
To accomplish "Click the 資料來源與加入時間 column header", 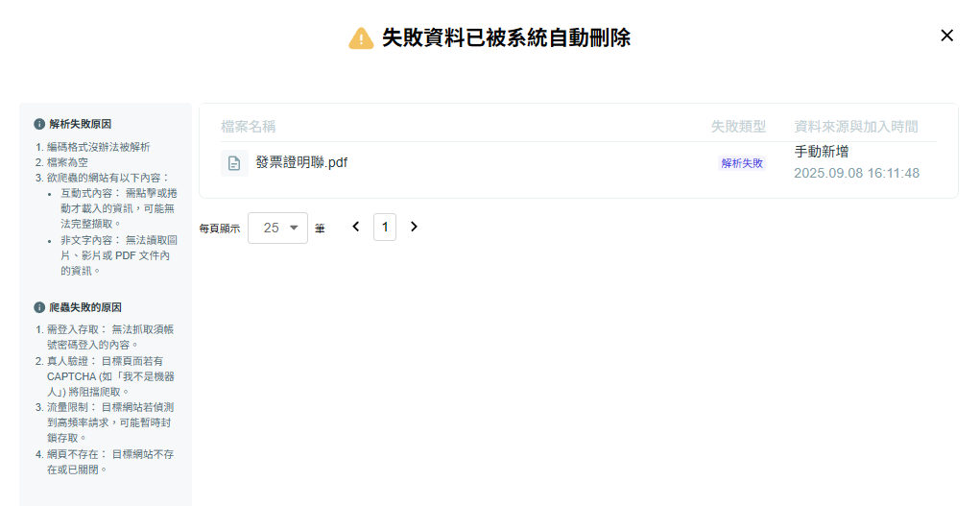I will tap(856, 127).
